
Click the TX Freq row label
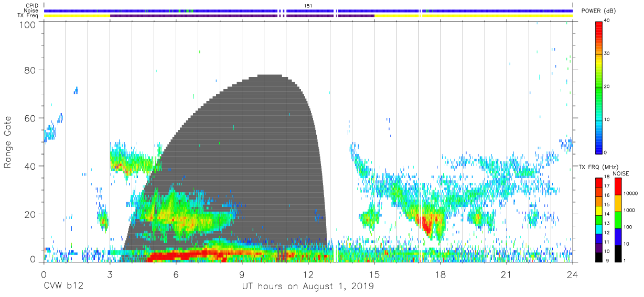pos(28,16)
